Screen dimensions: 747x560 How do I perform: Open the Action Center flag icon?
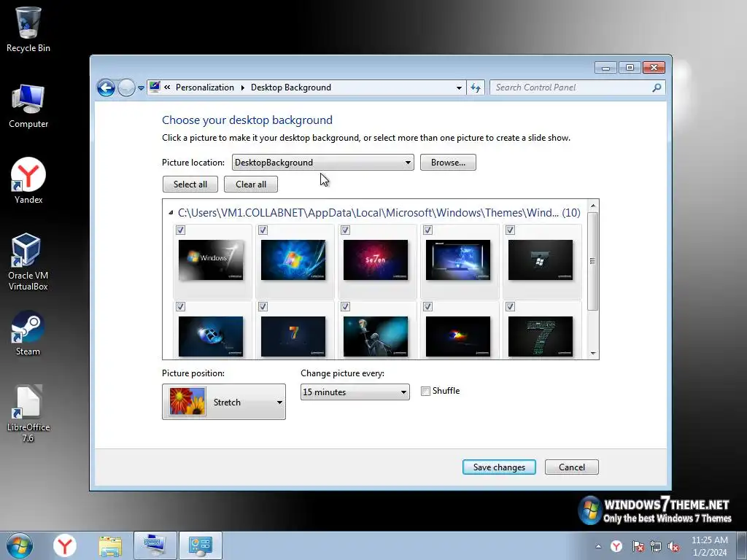point(638,546)
